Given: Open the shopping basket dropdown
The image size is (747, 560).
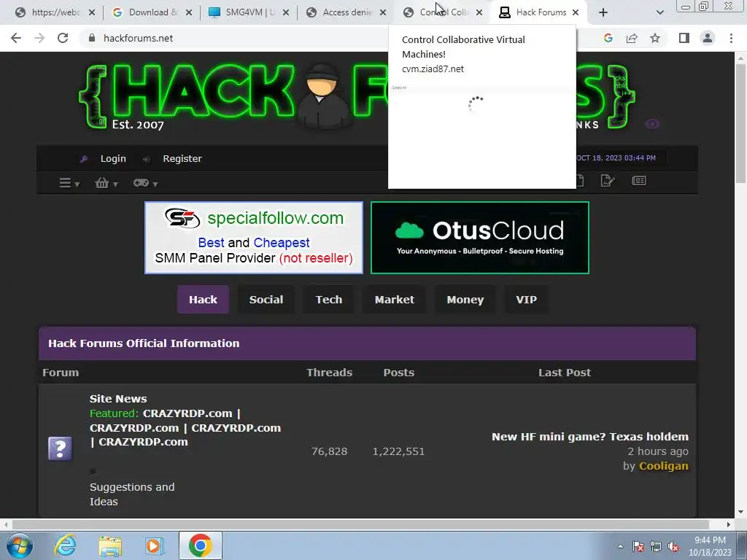Looking at the screenshot, I should (x=107, y=183).
